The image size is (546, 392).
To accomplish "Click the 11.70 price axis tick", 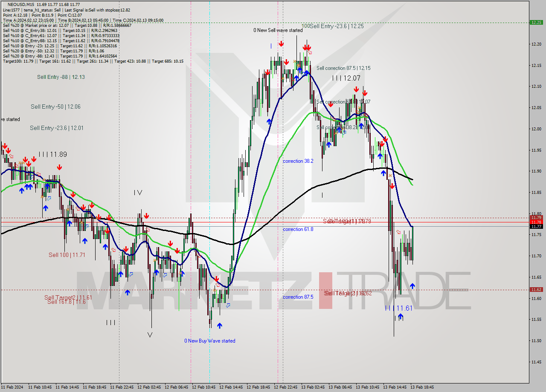I will (x=536, y=256).
